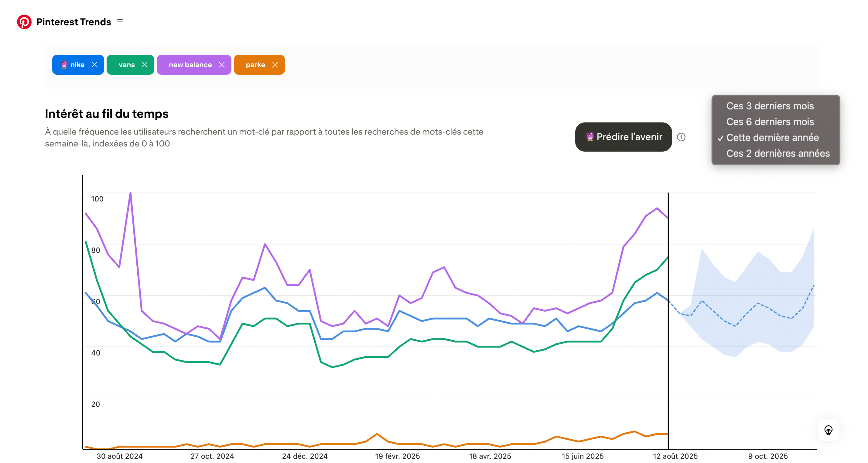The height and width of the screenshot is (463, 868).
Task: Remove the nike keyword chip
Action: point(94,65)
